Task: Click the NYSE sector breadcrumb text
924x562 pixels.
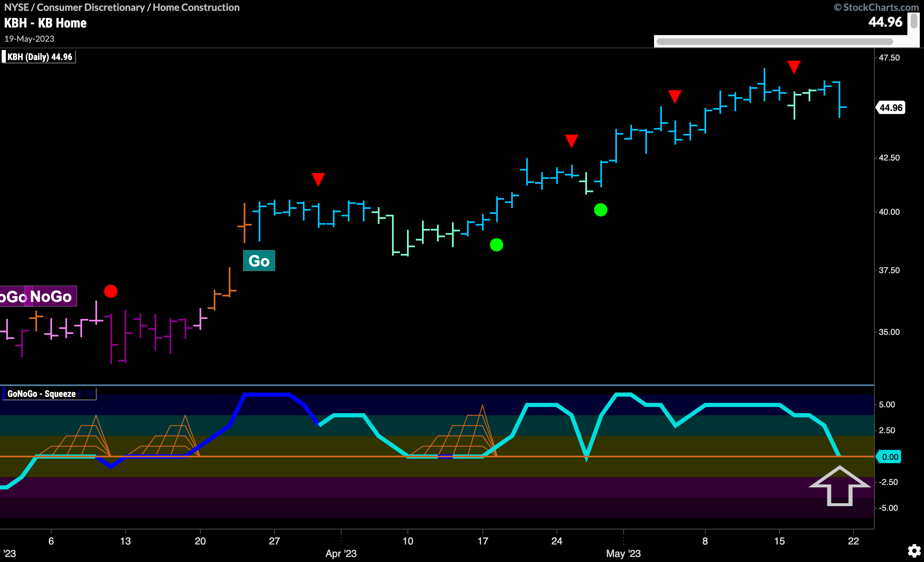Action: point(122,7)
